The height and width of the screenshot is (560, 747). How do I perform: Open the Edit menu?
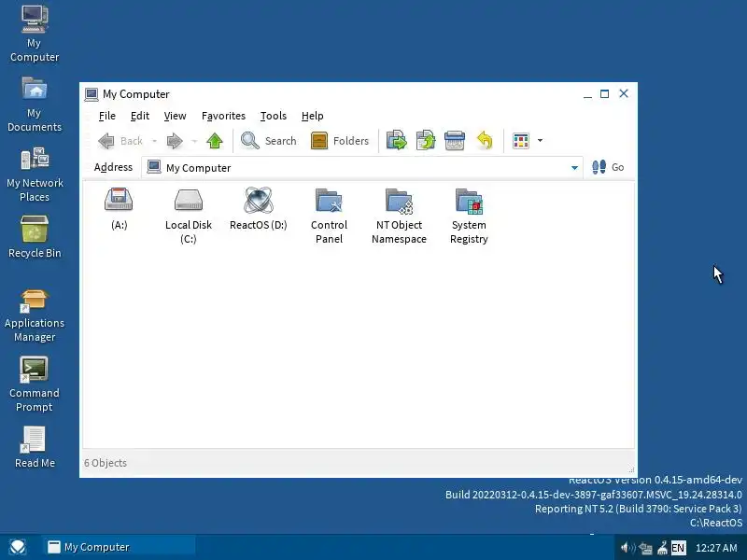pos(139,116)
